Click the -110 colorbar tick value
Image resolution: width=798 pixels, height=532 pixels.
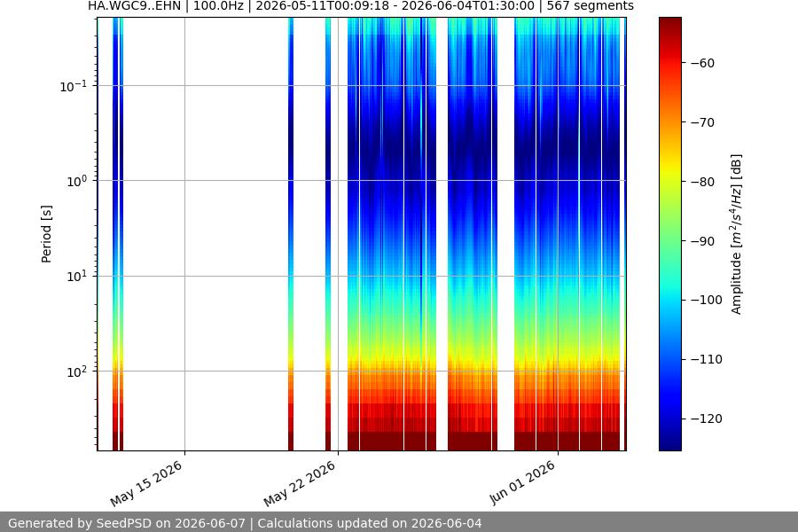click(x=706, y=359)
